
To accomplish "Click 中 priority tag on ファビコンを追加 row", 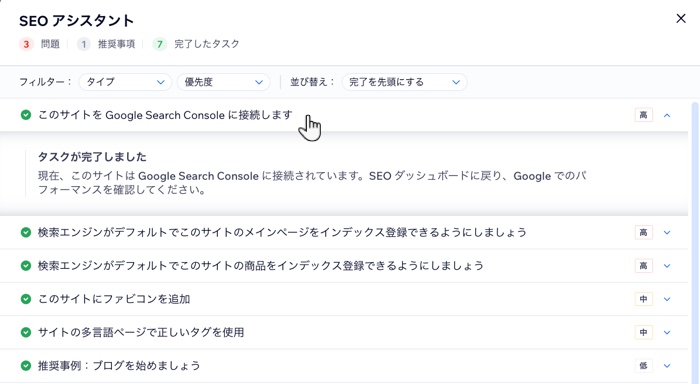I will [643, 299].
